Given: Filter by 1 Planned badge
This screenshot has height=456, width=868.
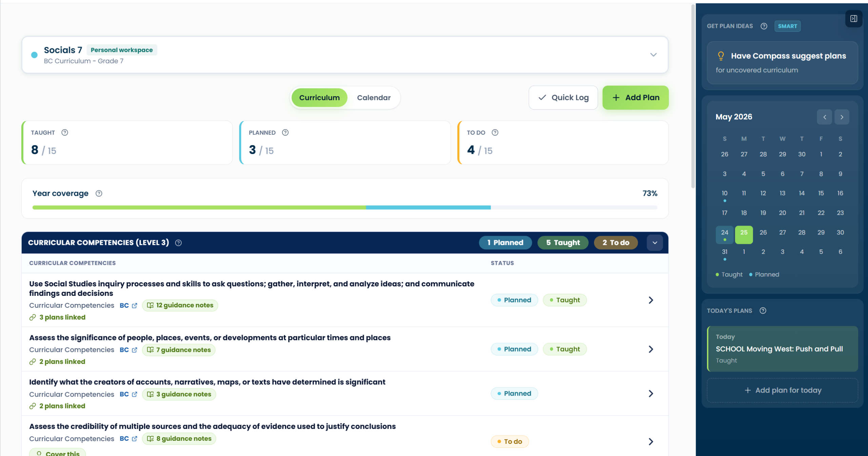Looking at the screenshot, I should coord(505,243).
